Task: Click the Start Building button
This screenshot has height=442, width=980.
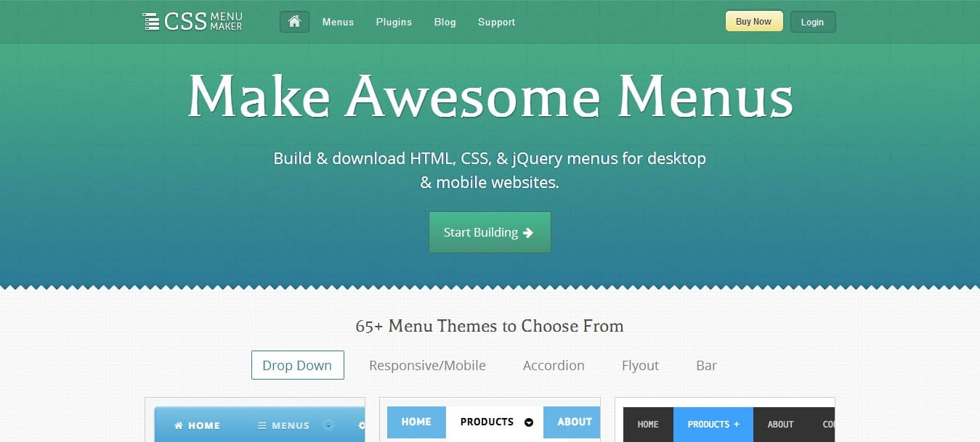Action: click(490, 232)
